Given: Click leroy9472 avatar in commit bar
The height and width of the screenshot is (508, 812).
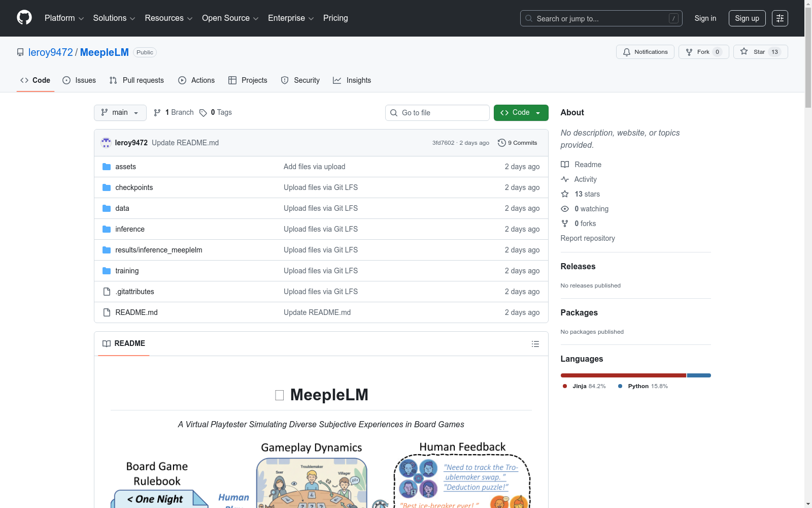Looking at the screenshot, I should 106,143.
